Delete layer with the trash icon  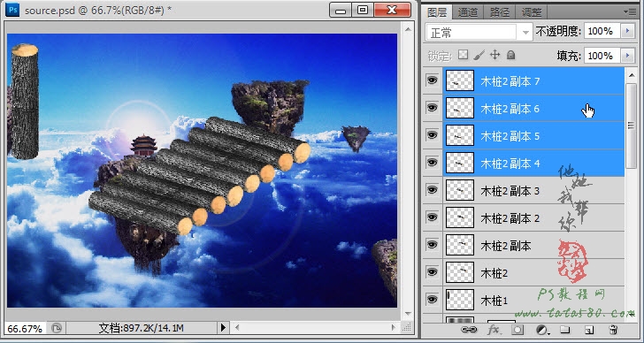coord(613,330)
